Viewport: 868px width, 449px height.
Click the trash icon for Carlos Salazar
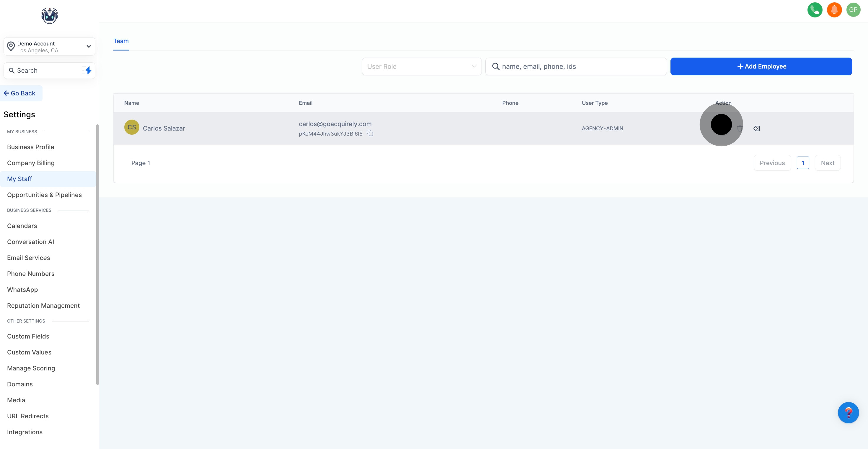pos(740,128)
